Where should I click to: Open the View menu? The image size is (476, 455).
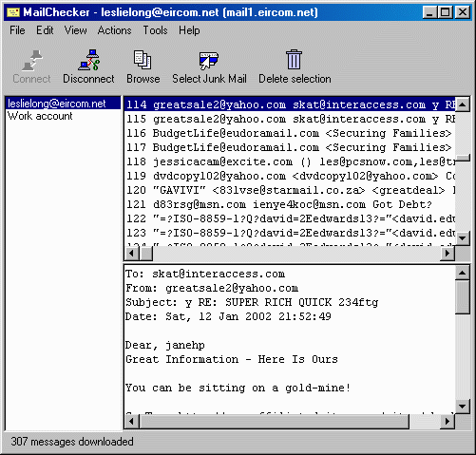coord(75,30)
